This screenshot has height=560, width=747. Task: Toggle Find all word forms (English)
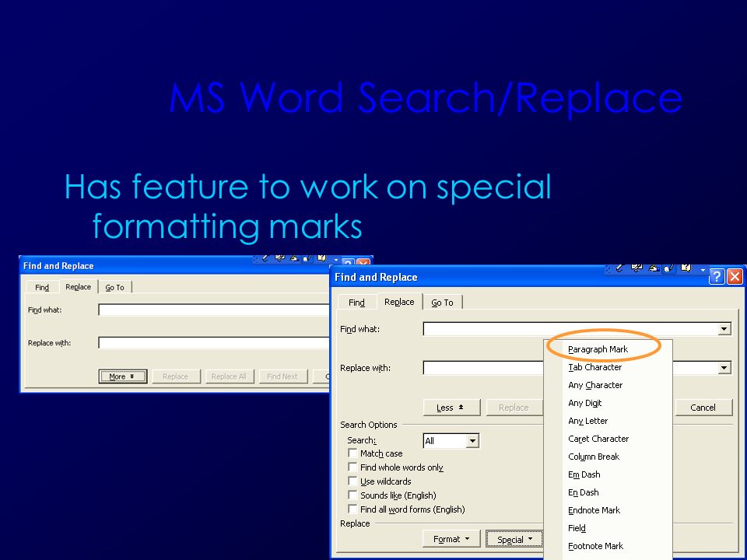(352, 509)
